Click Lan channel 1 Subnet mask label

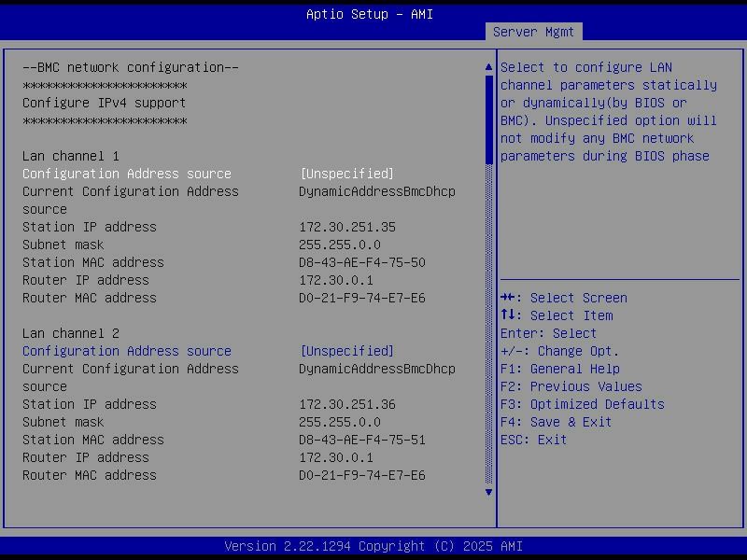coord(63,245)
